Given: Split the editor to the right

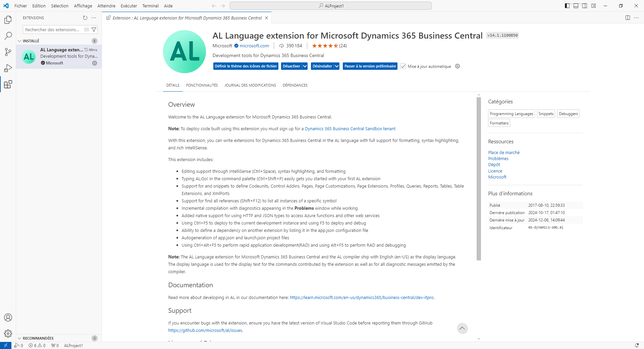Looking at the screenshot, I should click(x=628, y=18).
